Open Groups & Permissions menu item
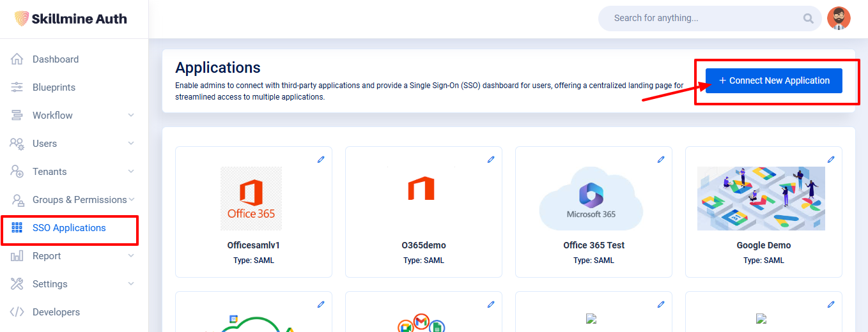This screenshot has height=332, width=868. 79,200
